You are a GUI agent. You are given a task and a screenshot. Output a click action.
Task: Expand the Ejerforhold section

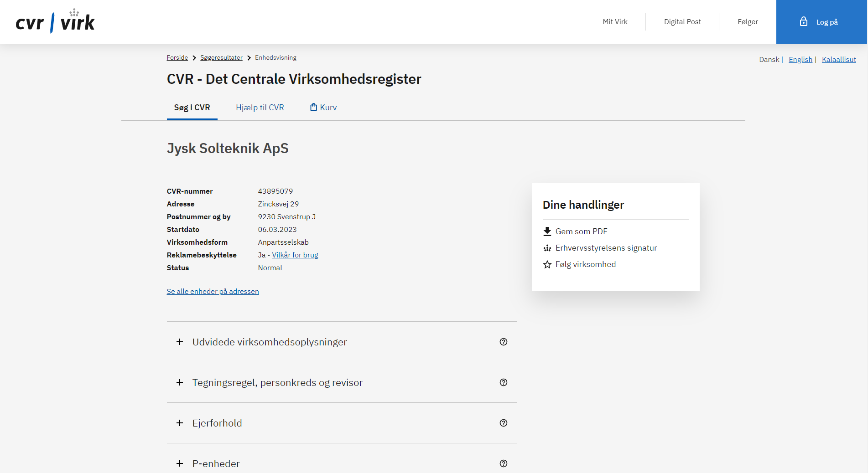(x=342, y=423)
